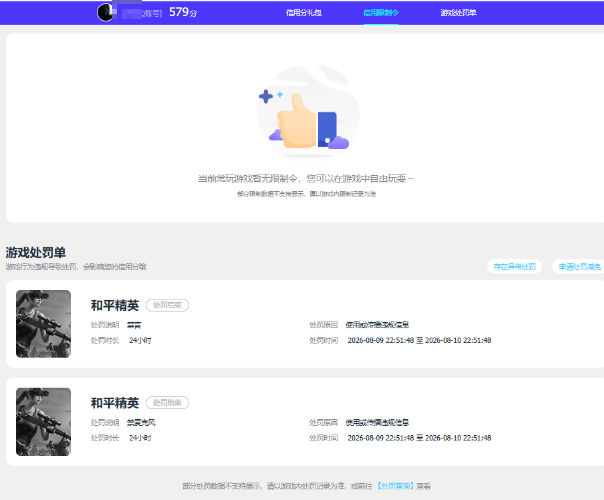Click the penalty time range in the 禁麦克风 card
The image size is (604, 500).
click(x=419, y=438)
